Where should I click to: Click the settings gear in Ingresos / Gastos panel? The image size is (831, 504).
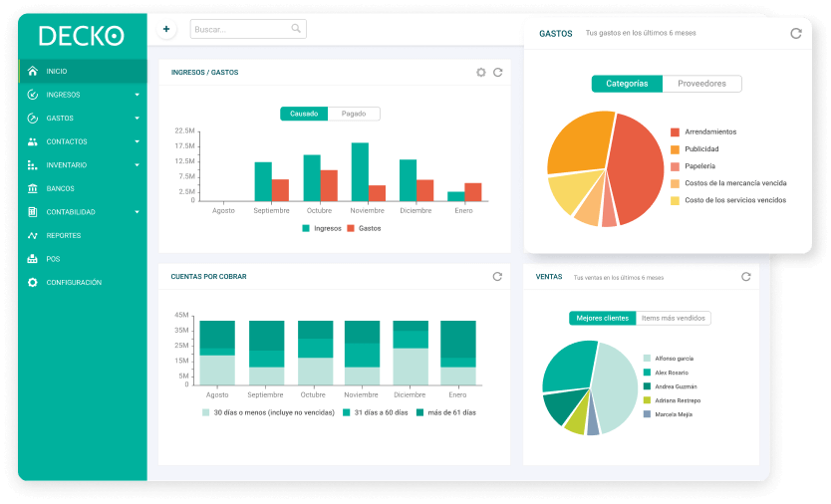[x=481, y=73]
